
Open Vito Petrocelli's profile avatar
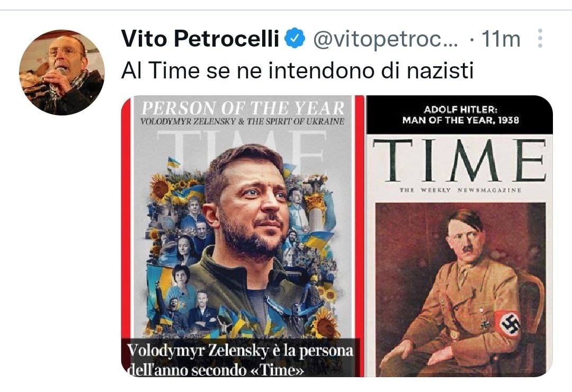tap(62, 72)
